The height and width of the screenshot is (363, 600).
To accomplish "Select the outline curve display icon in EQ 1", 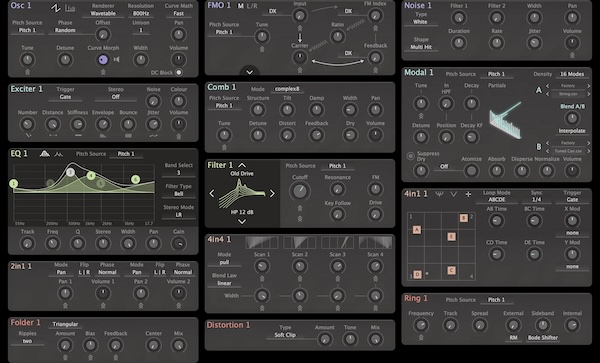I will pos(59,154).
